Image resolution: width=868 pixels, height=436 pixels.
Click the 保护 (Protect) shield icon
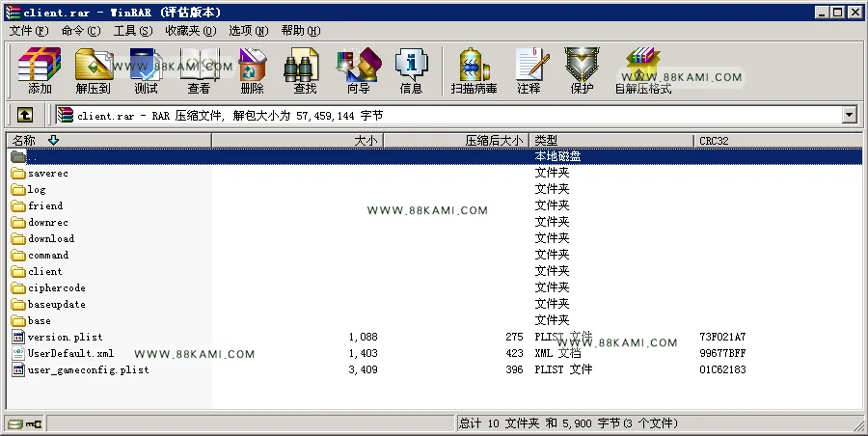point(582,70)
